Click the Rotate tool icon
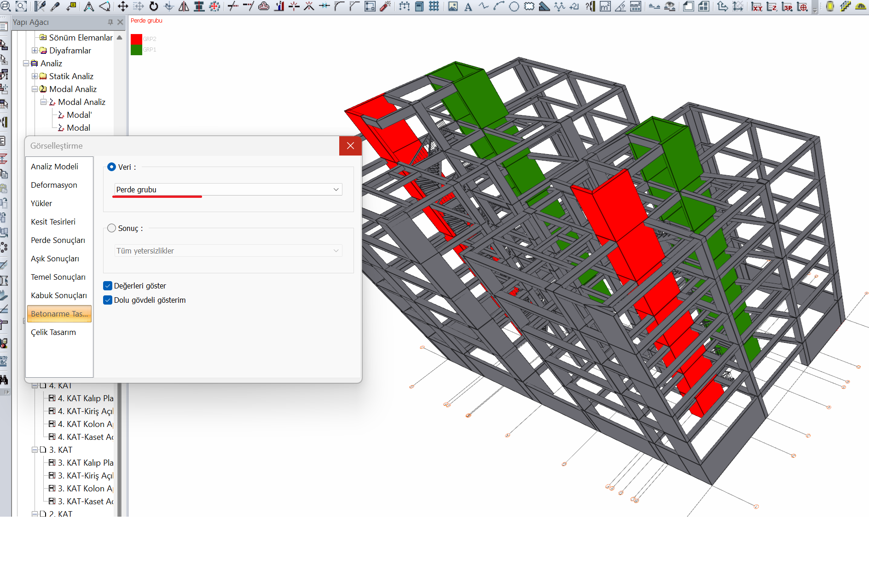The width and height of the screenshot is (869, 588). click(154, 6)
